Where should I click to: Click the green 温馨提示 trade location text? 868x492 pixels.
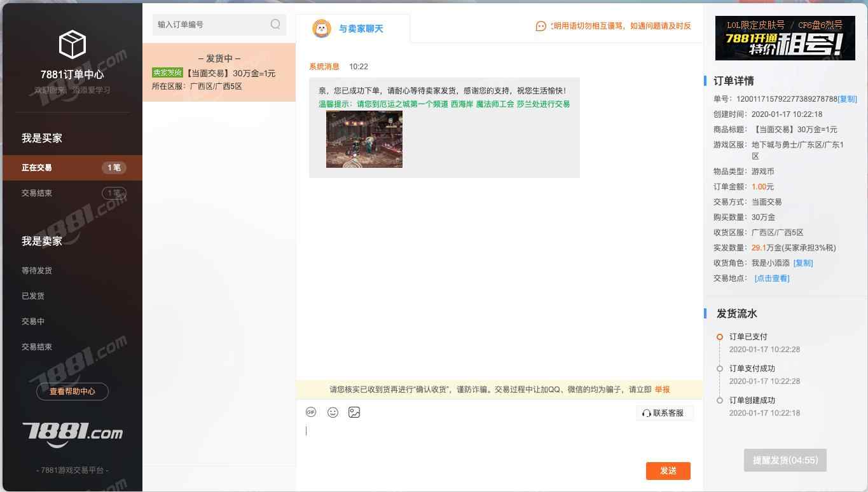pos(444,104)
